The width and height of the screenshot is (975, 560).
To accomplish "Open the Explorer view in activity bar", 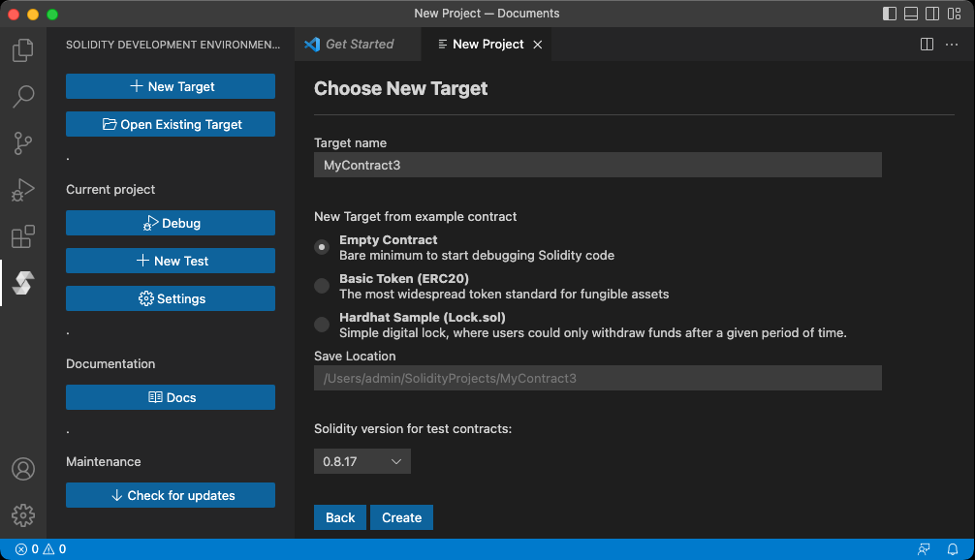I will 23,50.
